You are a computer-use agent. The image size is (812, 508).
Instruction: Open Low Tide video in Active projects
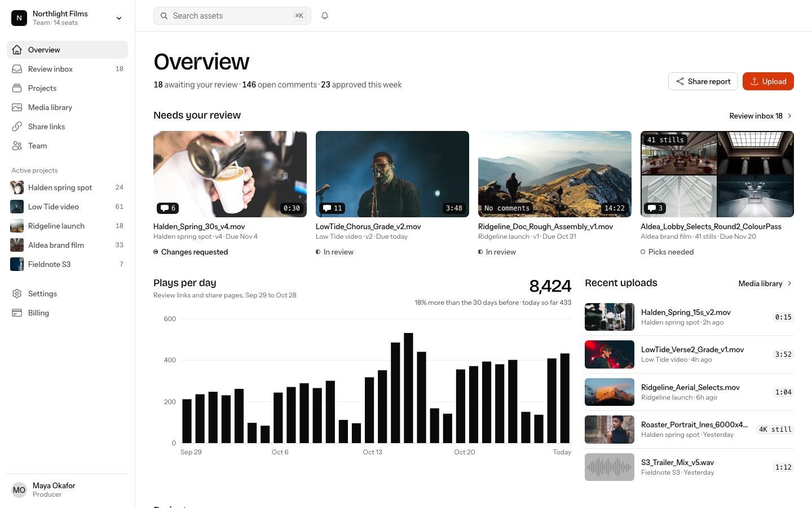[x=67, y=207]
